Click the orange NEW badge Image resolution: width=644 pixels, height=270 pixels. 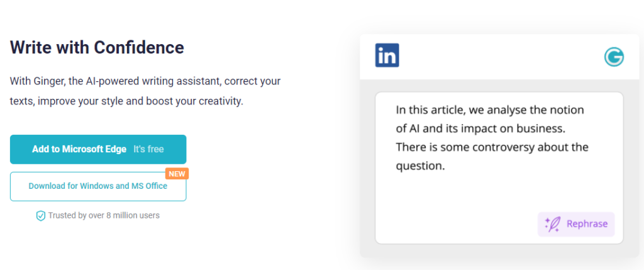coord(177,174)
